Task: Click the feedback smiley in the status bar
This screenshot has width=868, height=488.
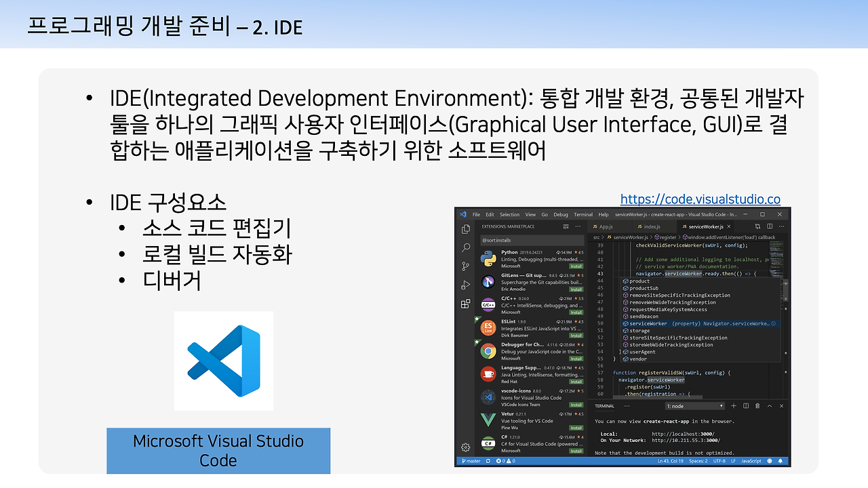Action: click(771, 461)
